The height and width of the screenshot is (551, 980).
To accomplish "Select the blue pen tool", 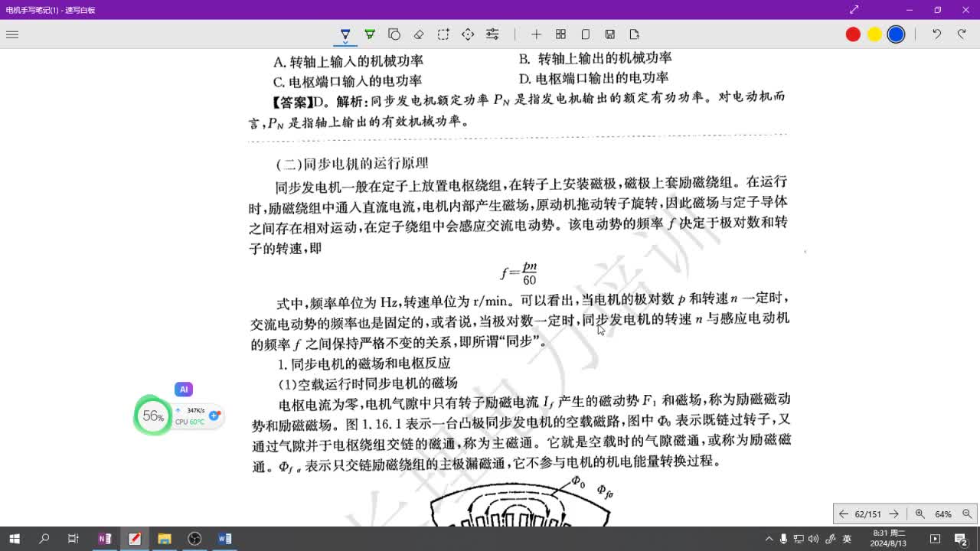I will pyautogui.click(x=345, y=34).
